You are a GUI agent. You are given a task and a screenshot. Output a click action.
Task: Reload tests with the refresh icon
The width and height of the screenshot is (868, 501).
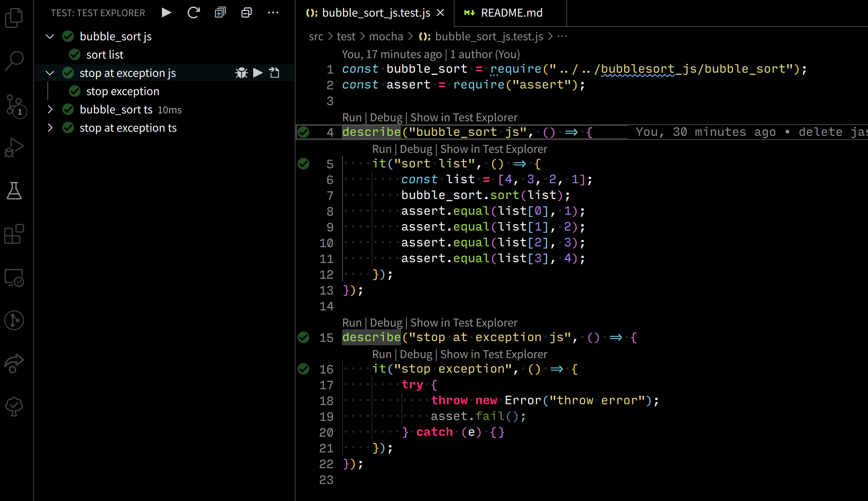point(193,13)
